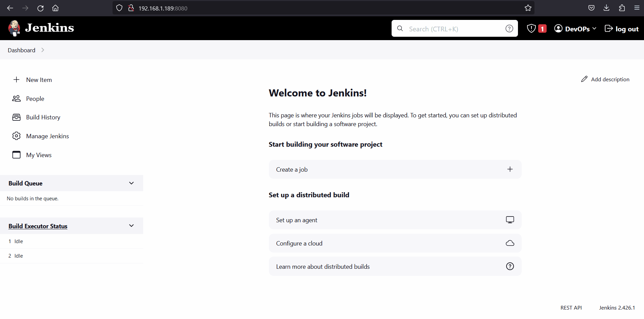The height and width of the screenshot is (319, 644).
Task: Click the browser forward arrow
Action: coord(25,8)
